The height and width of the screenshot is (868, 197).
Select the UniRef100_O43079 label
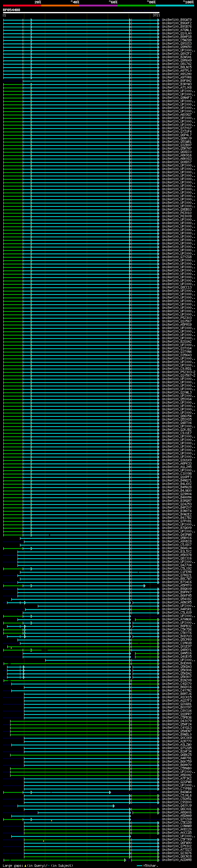pyautogui.click(x=177, y=721)
